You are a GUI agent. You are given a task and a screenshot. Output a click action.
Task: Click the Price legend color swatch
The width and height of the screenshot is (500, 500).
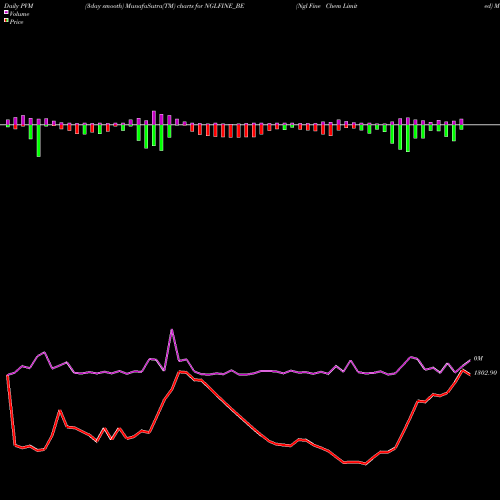pos(6,21)
